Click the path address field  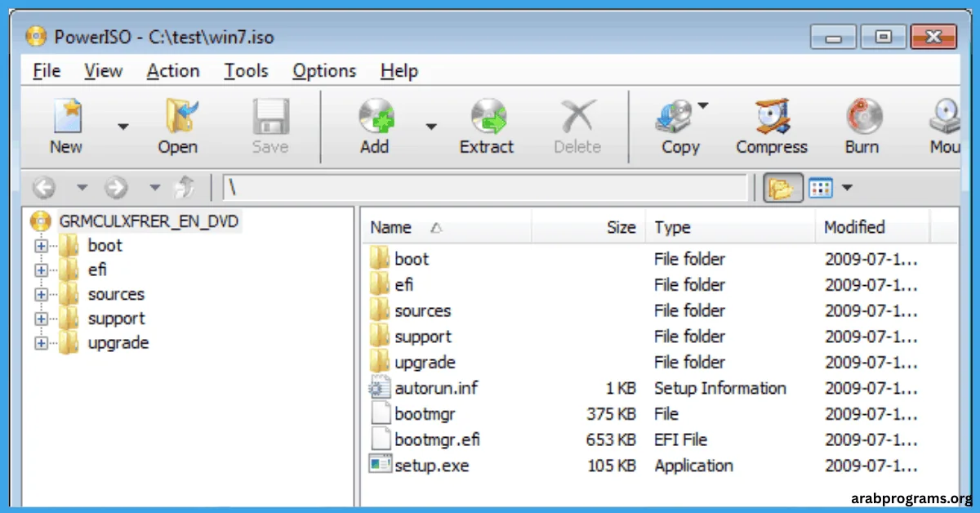[x=484, y=188]
